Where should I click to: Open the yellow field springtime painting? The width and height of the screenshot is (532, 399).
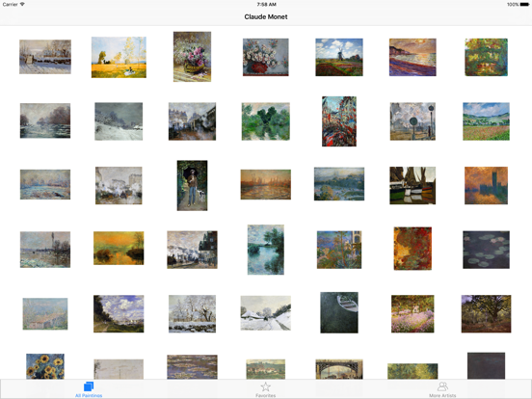[x=119, y=57]
